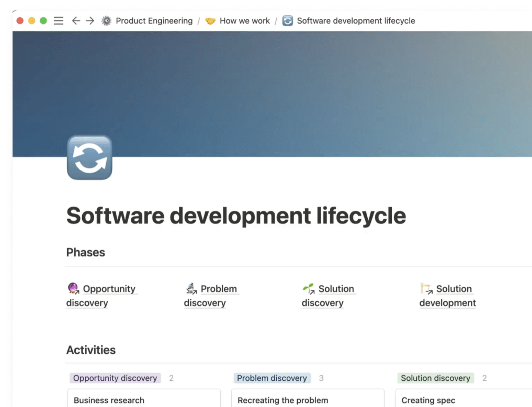This screenshot has height=407, width=532.
Task: Select the Problem discovery blue tag
Action: pyautogui.click(x=271, y=378)
